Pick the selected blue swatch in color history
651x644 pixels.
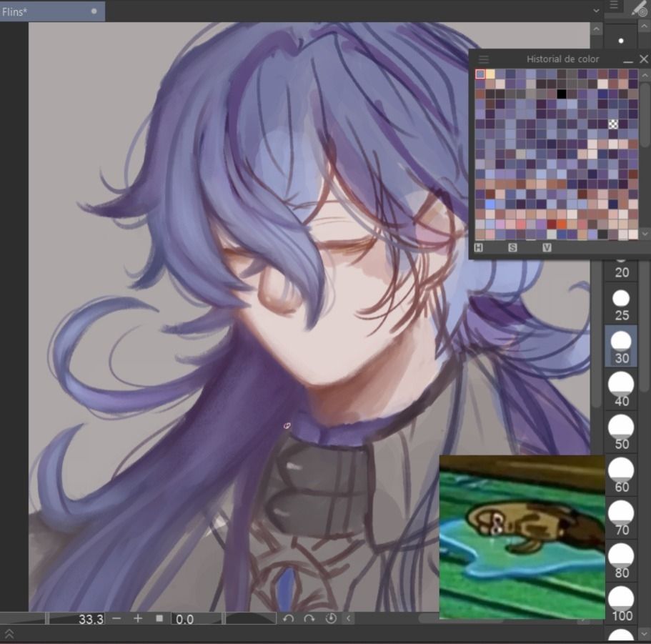point(480,74)
